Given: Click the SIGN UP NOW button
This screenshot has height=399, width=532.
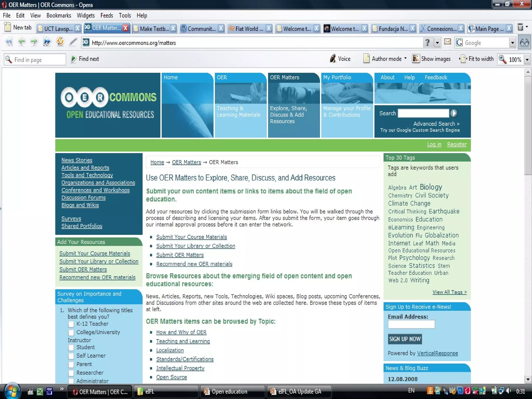Looking at the screenshot, I should (404, 339).
